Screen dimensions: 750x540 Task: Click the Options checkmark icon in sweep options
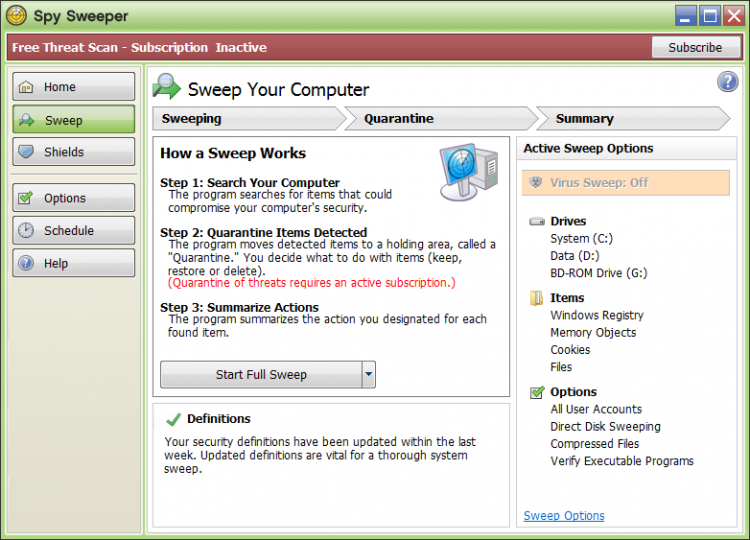537,392
